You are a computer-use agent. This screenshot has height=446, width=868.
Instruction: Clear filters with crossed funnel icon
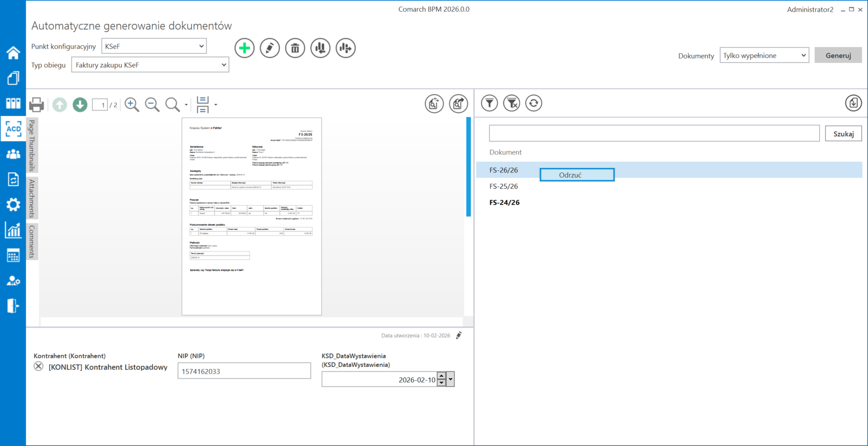tap(511, 103)
